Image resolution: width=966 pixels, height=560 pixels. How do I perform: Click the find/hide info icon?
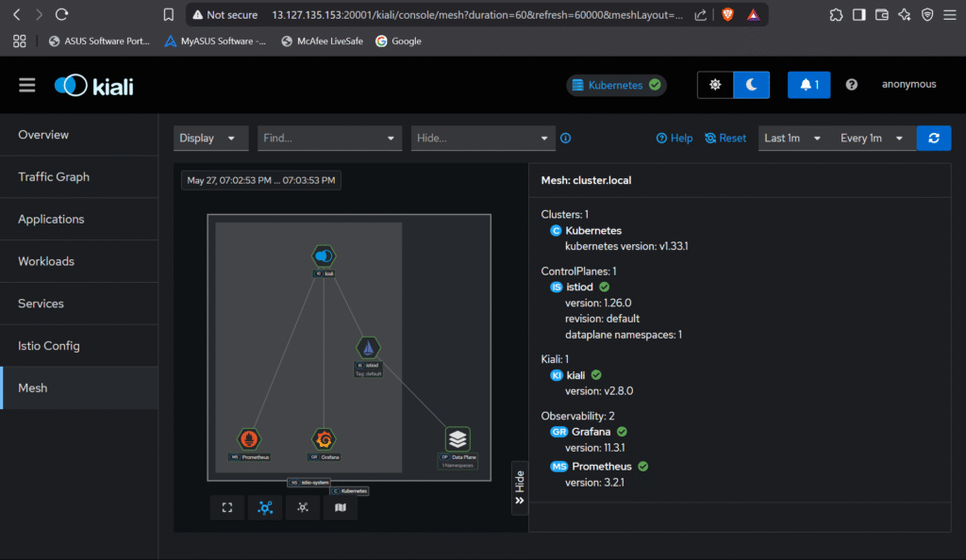coord(566,139)
